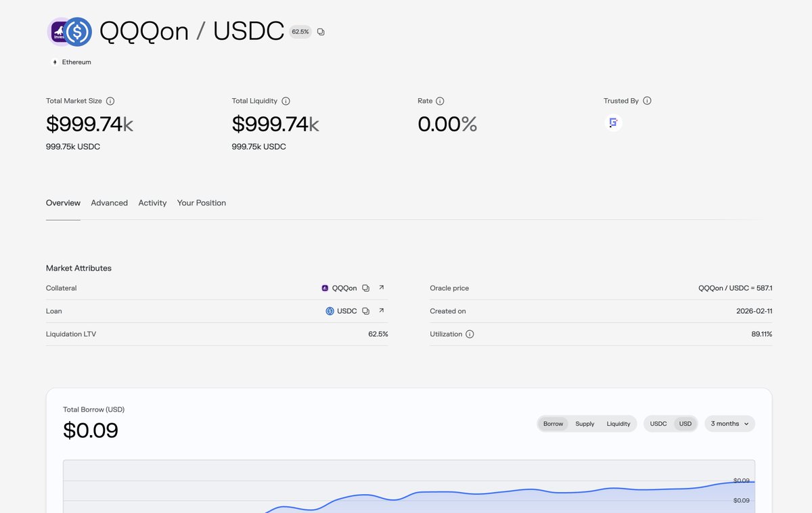Open the 3 months time range dropdown
The height and width of the screenshot is (513, 812).
tap(729, 424)
